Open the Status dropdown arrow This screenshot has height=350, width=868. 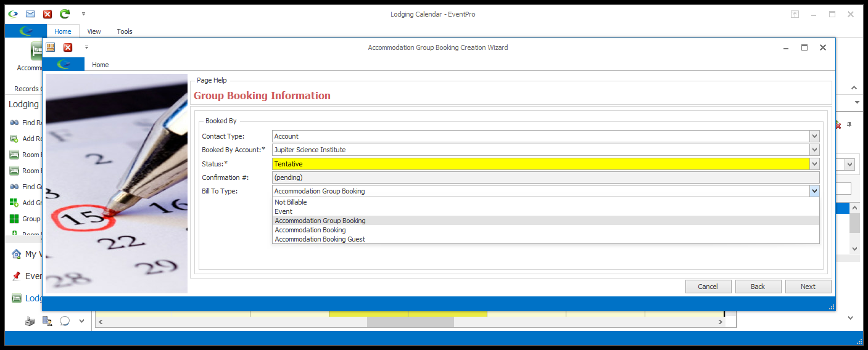[x=815, y=164]
